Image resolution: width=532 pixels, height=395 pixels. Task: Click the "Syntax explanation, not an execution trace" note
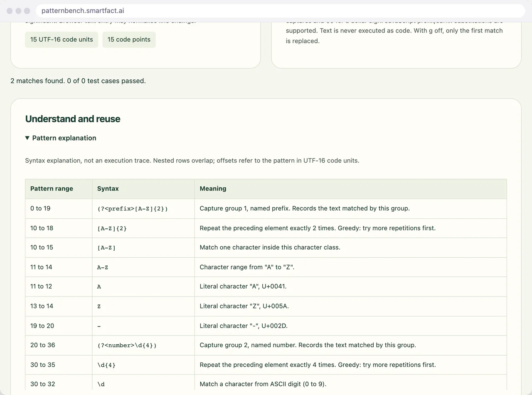192,160
